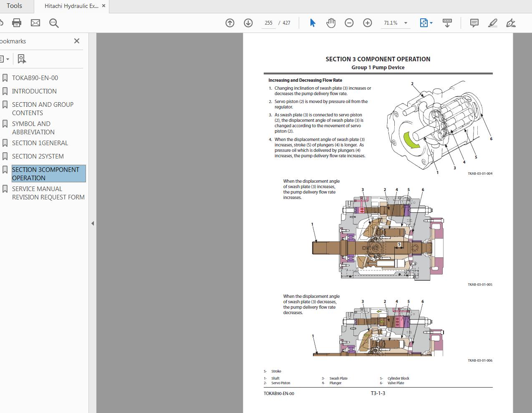This screenshot has height=413, width=532.
Task: Activate the Hand pan tool
Action: coord(331,23)
